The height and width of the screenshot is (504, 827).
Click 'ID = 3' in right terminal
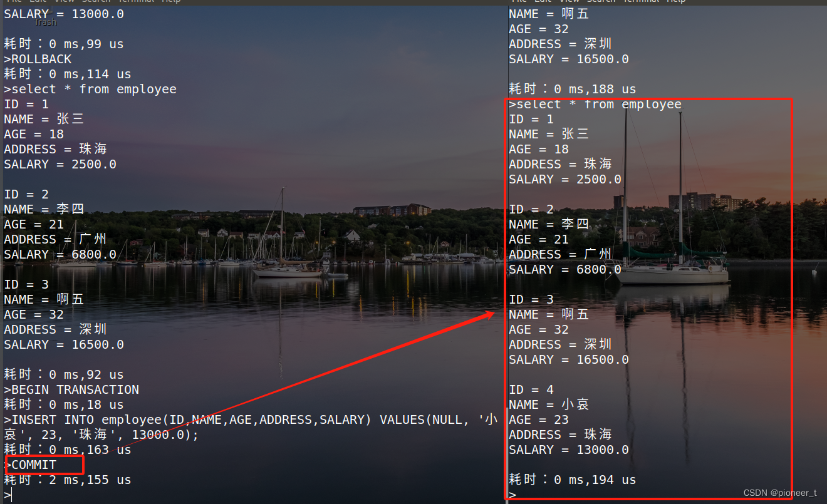(531, 300)
